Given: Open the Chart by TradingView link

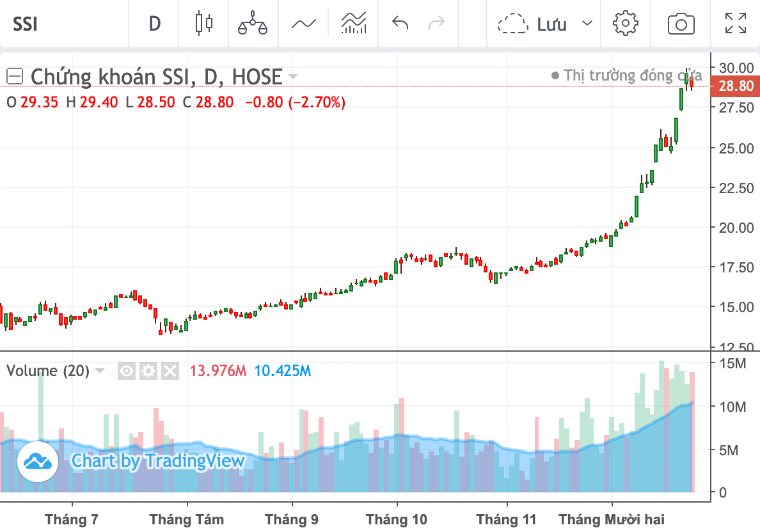Looking at the screenshot, I should (x=131, y=461).
